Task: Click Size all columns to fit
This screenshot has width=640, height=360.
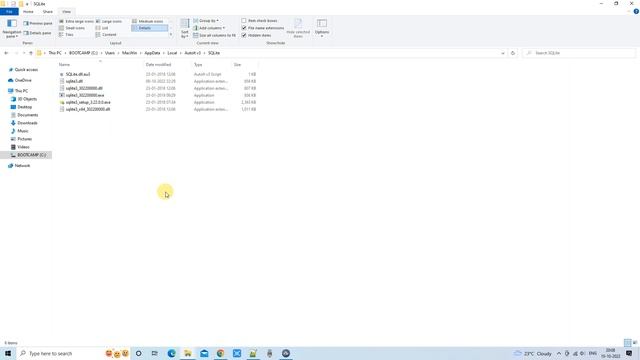Action: tap(214, 35)
